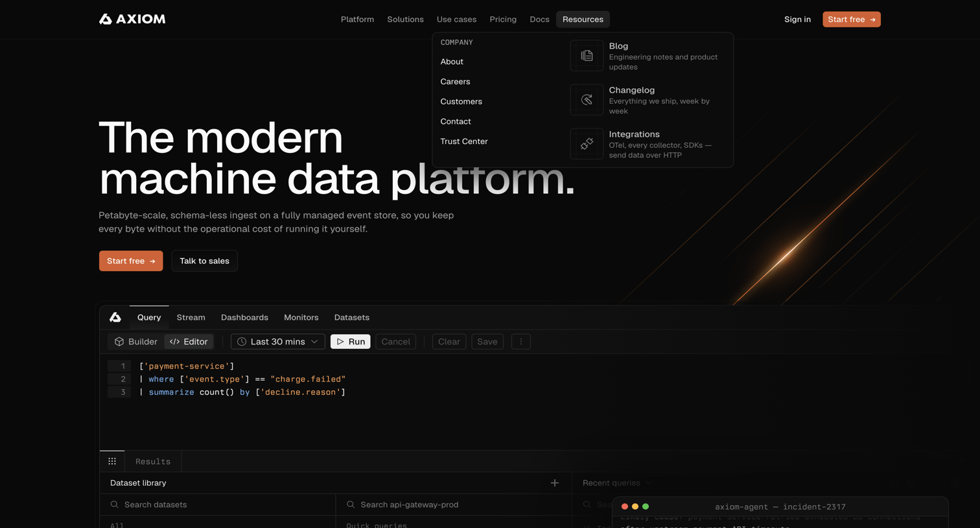The height and width of the screenshot is (528, 980).
Task: Click the clock icon in time range
Action: pos(242,342)
